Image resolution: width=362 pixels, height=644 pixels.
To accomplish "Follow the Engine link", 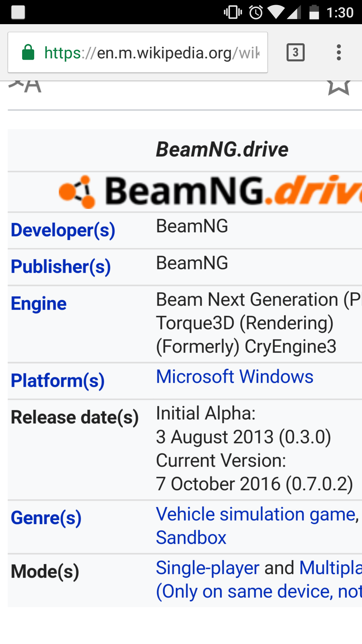I will pos(39,304).
